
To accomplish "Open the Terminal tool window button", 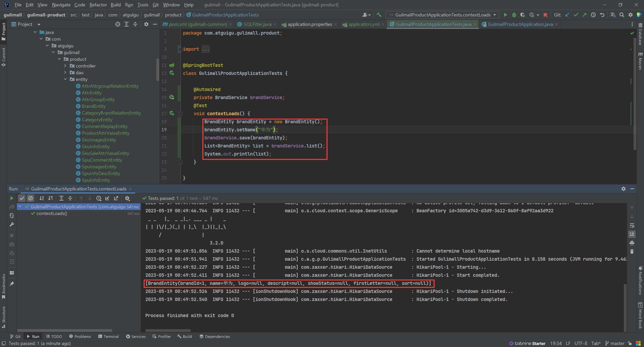I will 108,336.
